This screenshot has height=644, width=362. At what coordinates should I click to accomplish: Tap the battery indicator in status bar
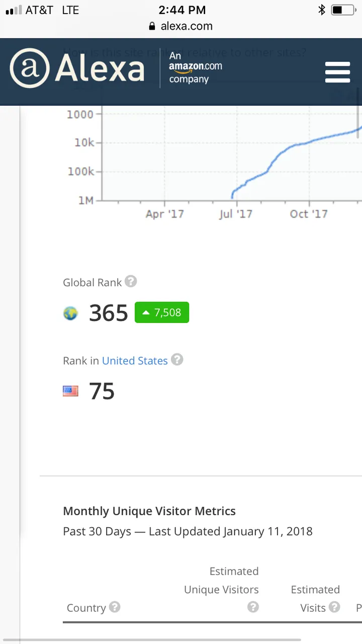tap(343, 10)
